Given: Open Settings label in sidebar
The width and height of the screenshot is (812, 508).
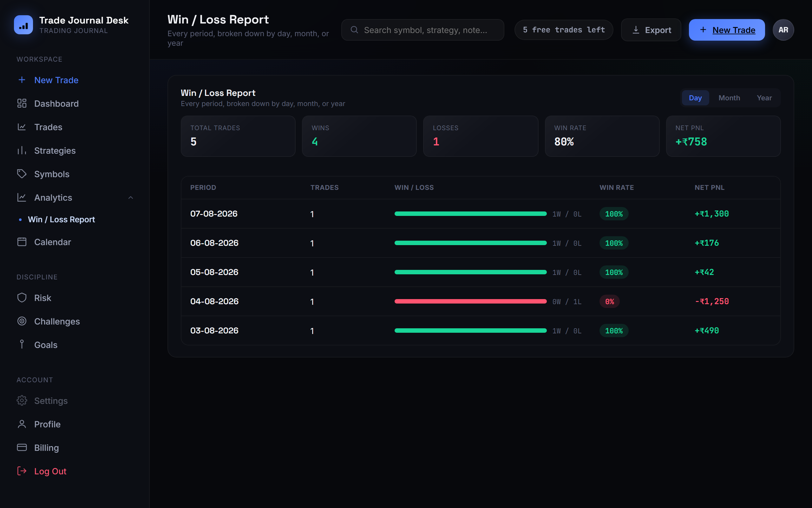Looking at the screenshot, I should [x=51, y=400].
